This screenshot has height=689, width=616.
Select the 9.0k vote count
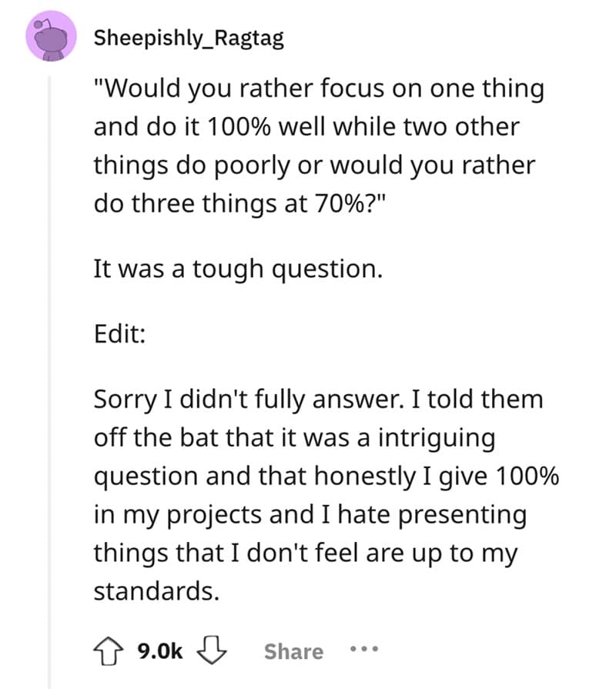point(156,651)
